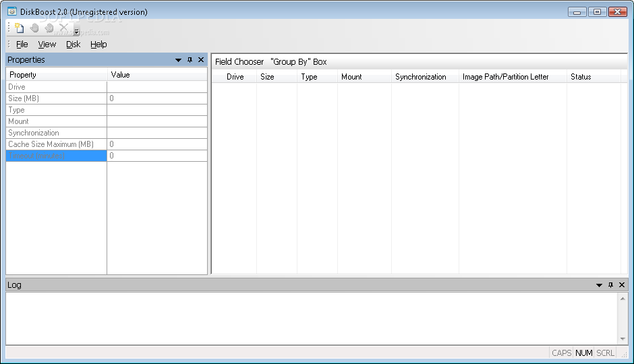Click the DiskBoost app icon in title bar
The width and height of the screenshot is (634, 364).
[x=12, y=11]
